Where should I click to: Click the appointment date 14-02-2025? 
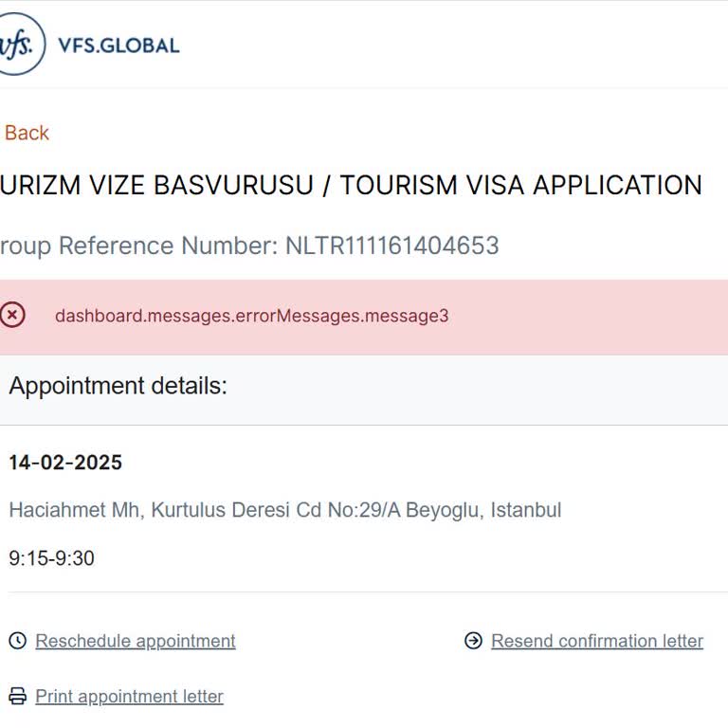[x=65, y=463]
